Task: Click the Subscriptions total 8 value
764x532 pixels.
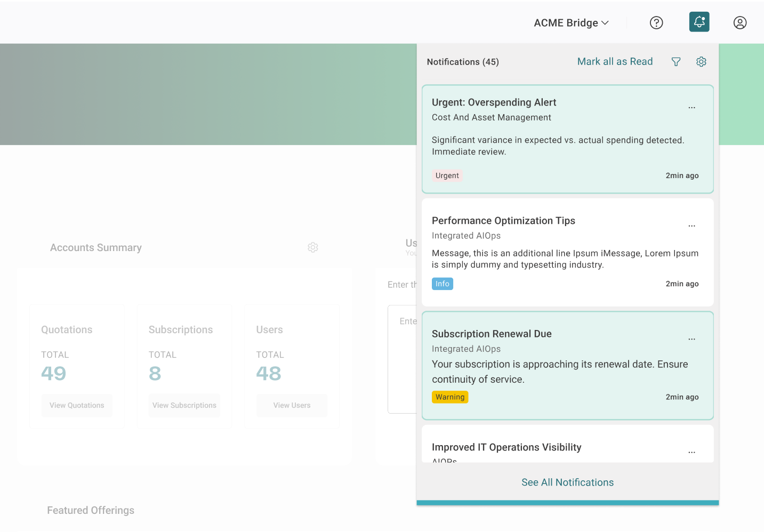Action: pyautogui.click(x=155, y=373)
